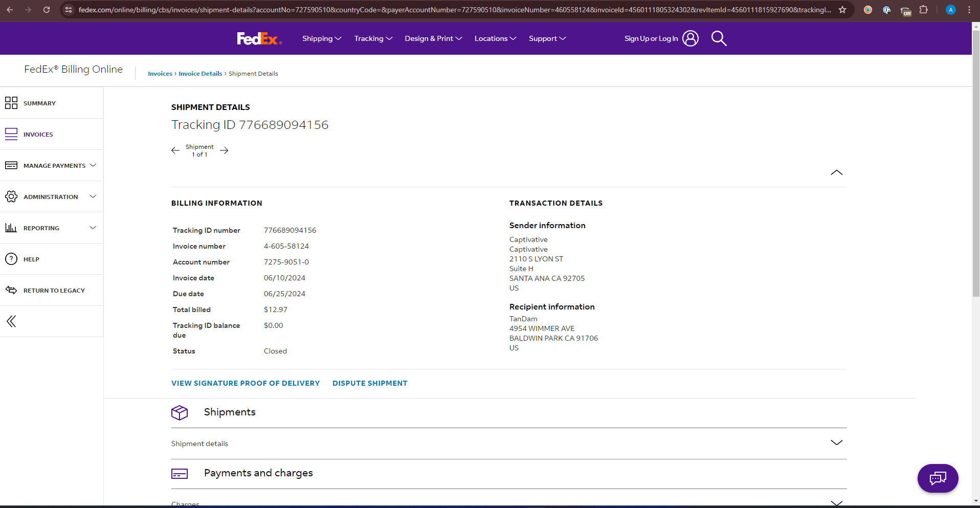Click recipient name TanDam
This screenshot has width=980, height=508.
pos(523,319)
